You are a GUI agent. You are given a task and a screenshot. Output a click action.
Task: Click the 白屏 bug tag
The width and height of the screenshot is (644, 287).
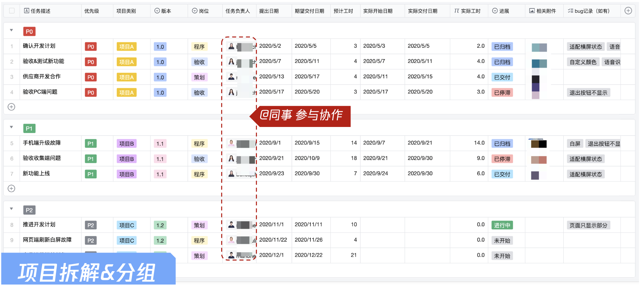point(575,144)
